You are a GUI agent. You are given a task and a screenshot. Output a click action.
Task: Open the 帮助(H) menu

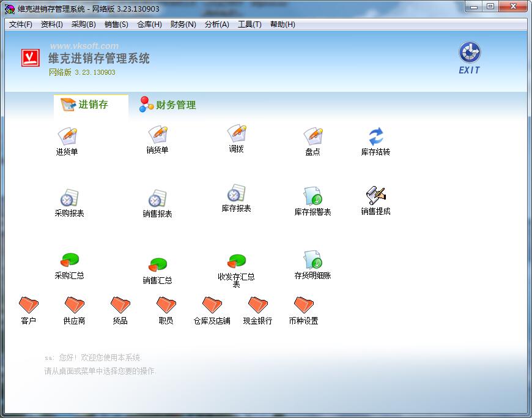click(x=283, y=24)
